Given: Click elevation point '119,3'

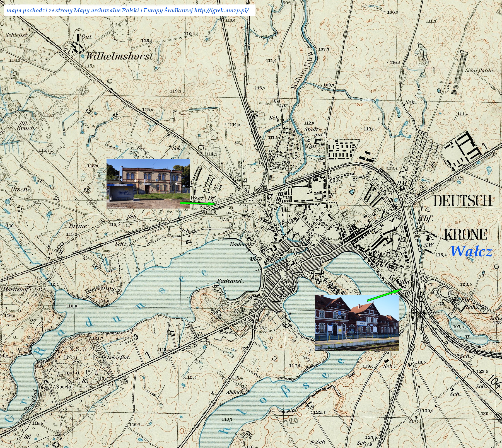Looking at the screenshot, I should [x=175, y=91].
